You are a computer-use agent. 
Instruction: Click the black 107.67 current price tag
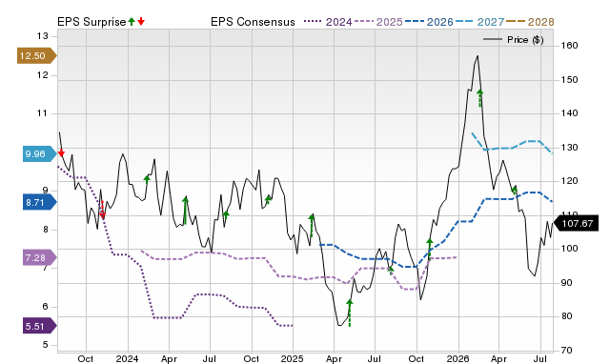(x=576, y=223)
